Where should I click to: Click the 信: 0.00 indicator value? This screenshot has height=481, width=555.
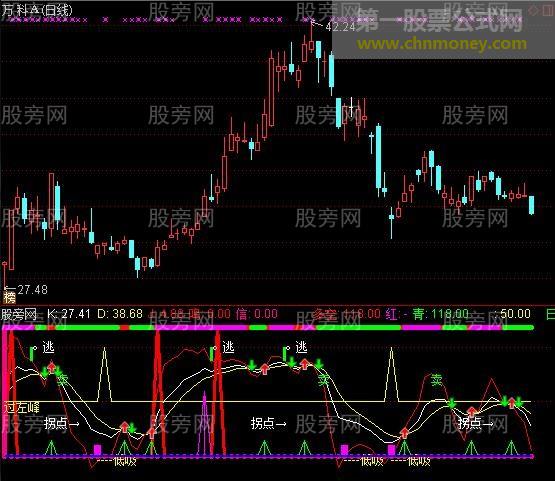pos(257,314)
